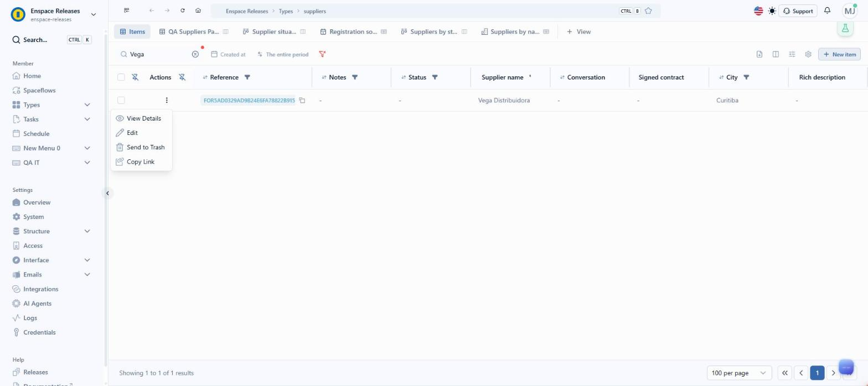Open the 100 per page dropdown
This screenshot has width=868, height=386.
click(739, 373)
